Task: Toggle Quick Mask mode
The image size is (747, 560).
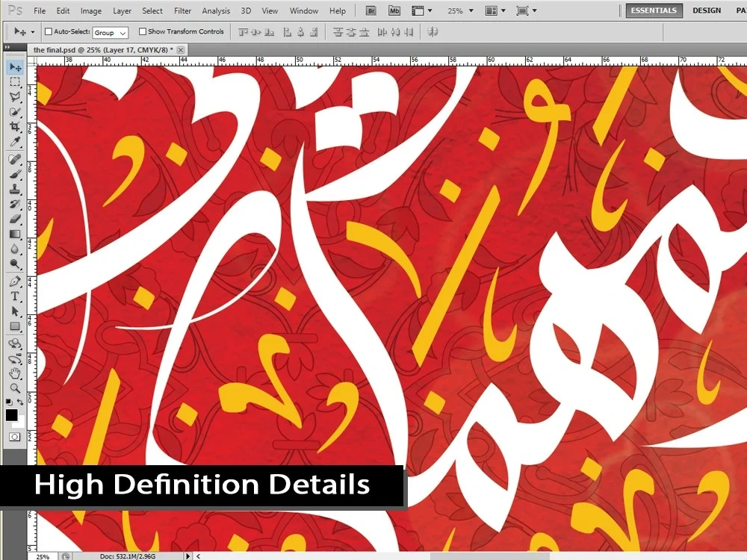Action: tap(15, 437)
